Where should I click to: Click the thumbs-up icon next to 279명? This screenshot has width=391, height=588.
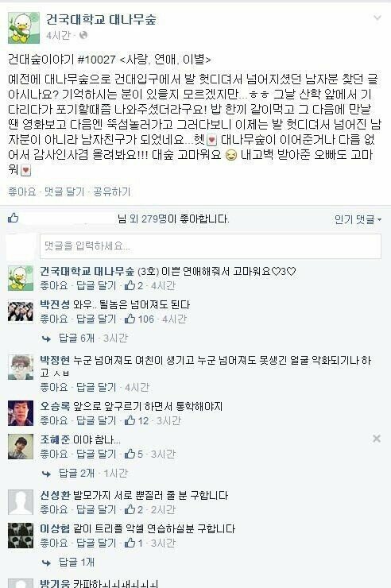click(x=14, y=218)
